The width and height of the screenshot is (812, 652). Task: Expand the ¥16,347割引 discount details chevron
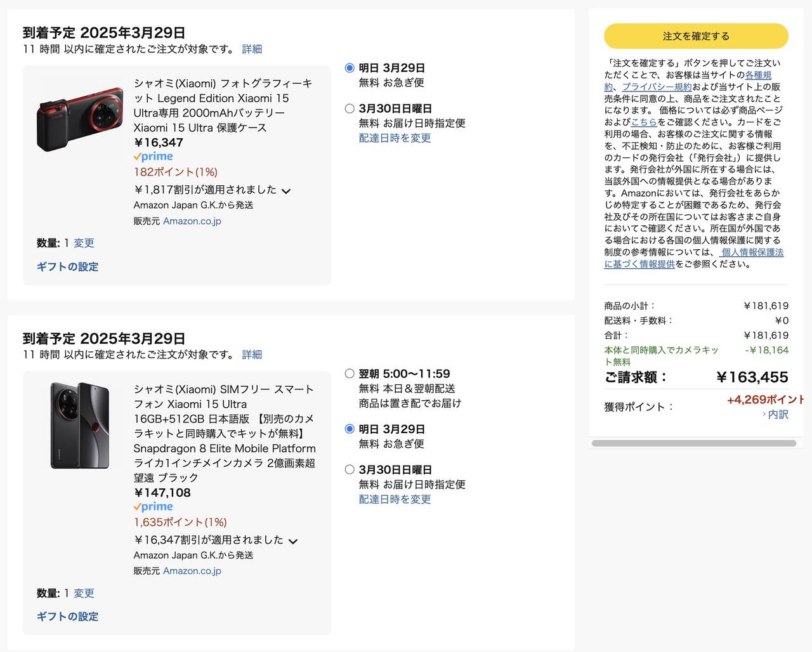292,541
